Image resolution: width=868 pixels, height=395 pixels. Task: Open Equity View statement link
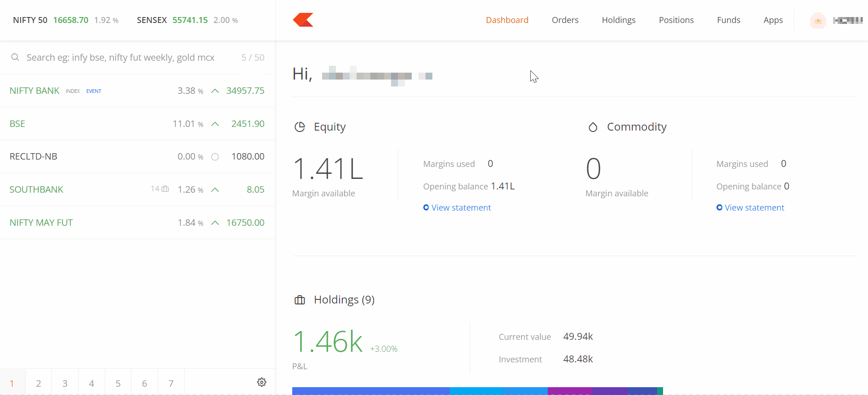pos(461,208)
